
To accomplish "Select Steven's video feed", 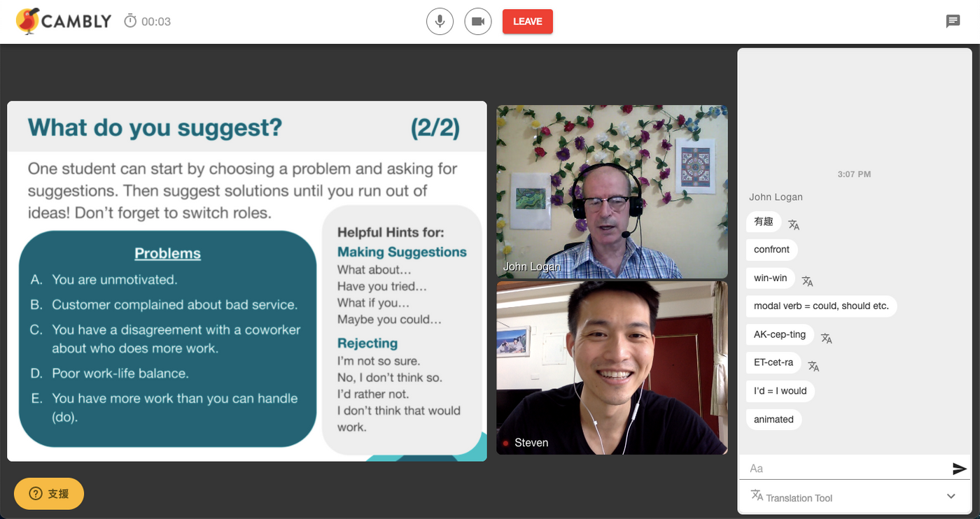I will tap(612, 368).
